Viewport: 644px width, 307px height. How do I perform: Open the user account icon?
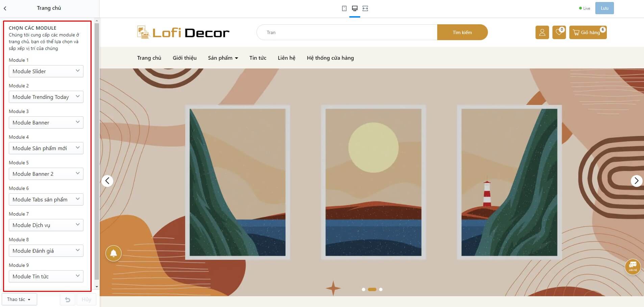click(542, 32)
